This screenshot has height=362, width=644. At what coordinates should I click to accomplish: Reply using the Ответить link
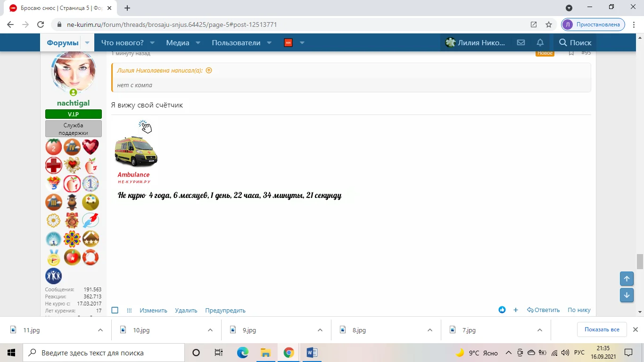543,310
